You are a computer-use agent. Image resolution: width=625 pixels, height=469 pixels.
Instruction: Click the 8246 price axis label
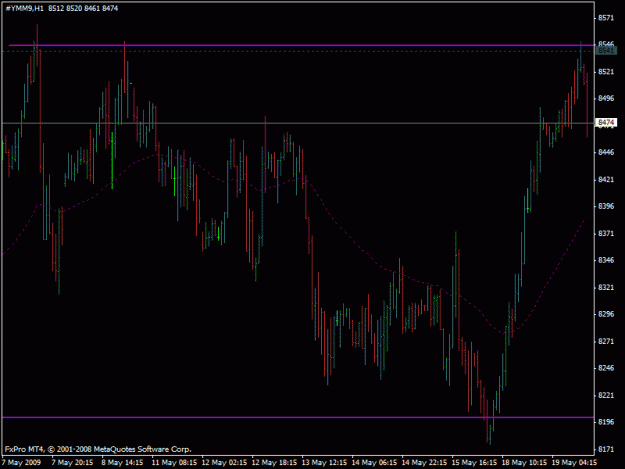click(606, 368)
